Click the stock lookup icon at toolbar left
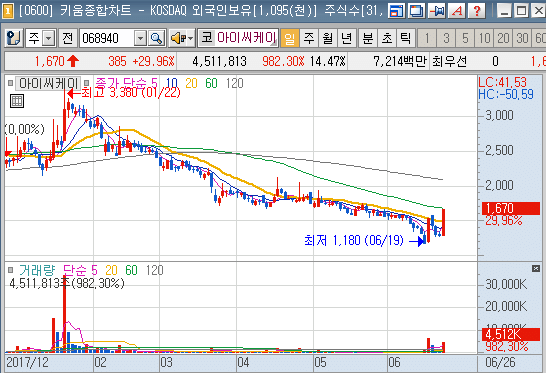The image size is (546, 373). click(x=14, y=38)
